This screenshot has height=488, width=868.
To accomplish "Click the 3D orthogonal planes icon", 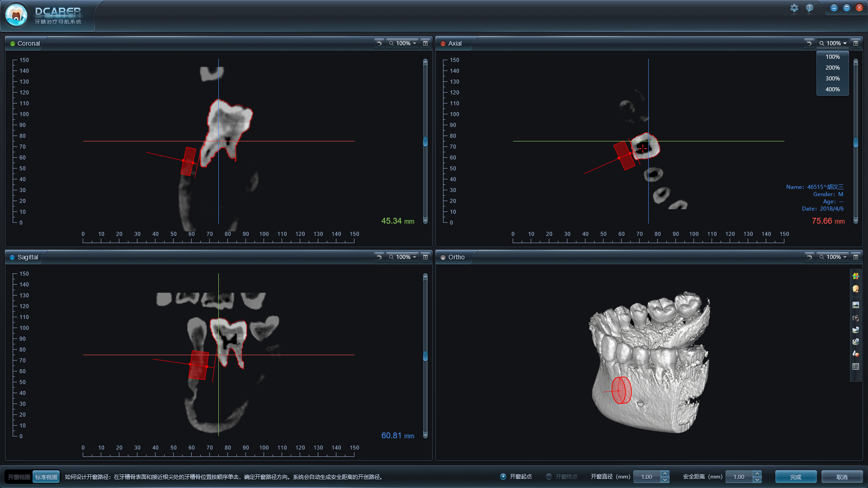I will 855,276.
